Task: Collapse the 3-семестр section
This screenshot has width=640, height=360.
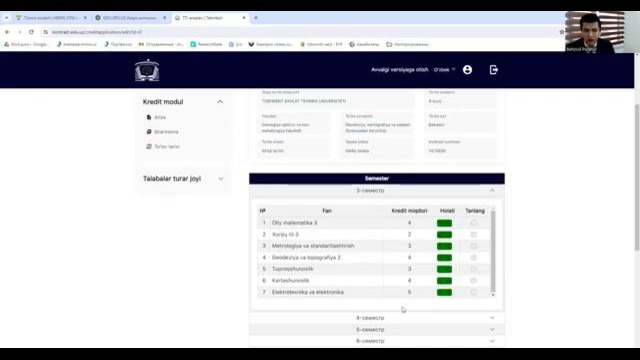Action: 377,191
